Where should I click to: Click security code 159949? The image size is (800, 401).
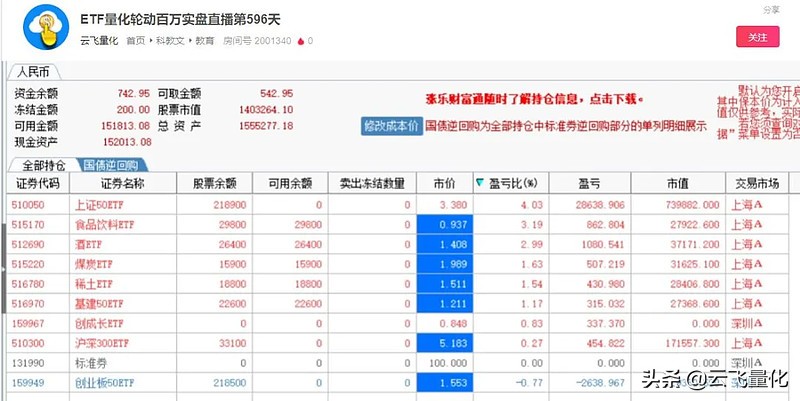tap(28, 383)
